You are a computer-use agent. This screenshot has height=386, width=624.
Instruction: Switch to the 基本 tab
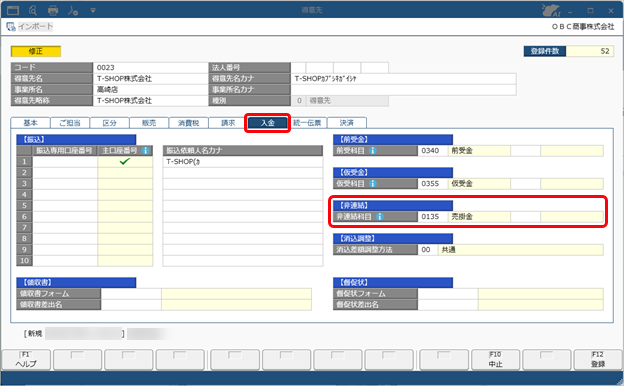point(30,123)
